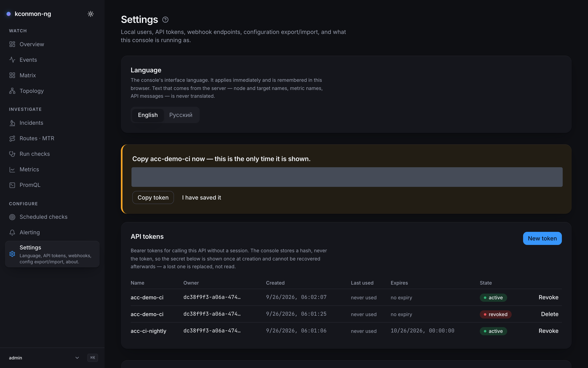The height and width of the screenshot is (368, 588).
Task: Open Scheduled checks
Action: point(52,217)
